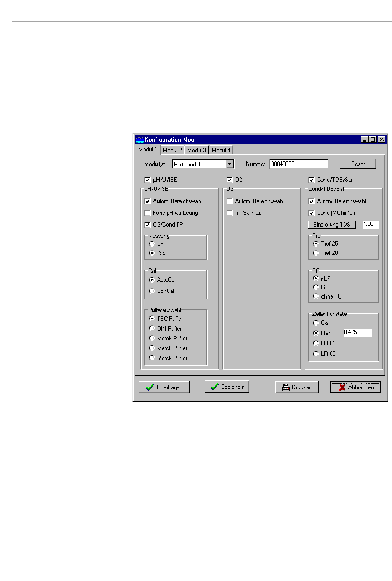Click the Reset button
The image size is (392, 581).
[358, 164]
